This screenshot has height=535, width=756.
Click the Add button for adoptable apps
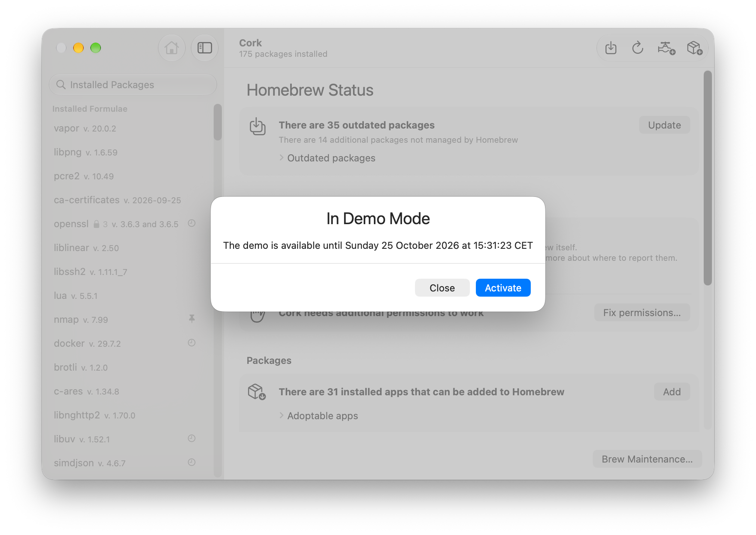(x=672, y=392)
